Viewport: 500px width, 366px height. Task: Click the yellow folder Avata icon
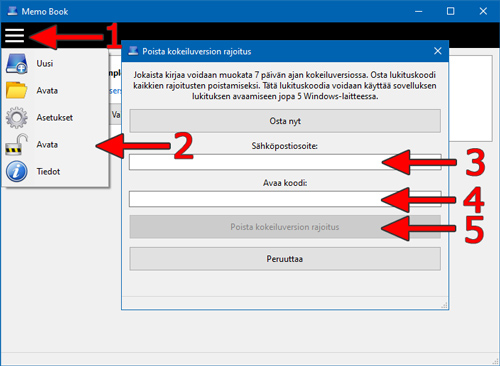17,90
